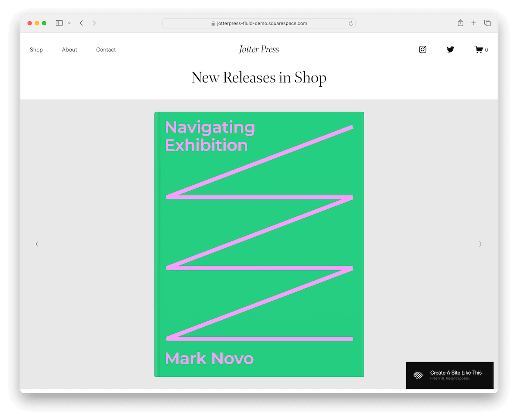Viewport: 518px width, 420px height.
Task: Click the green maximize traffic light
Action: tap(43, 23)
